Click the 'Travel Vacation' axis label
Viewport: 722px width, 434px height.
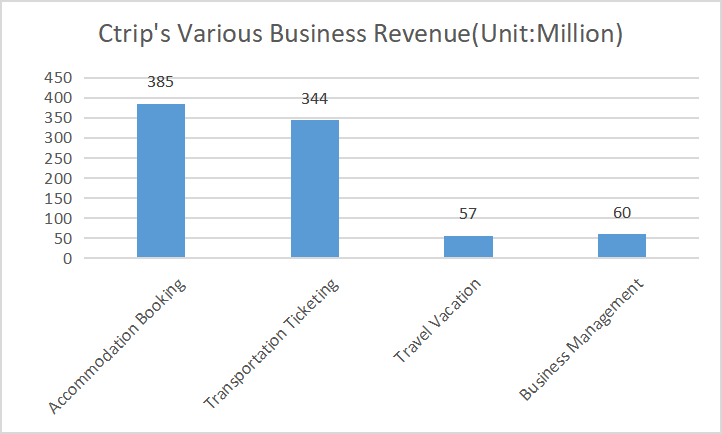[437, 320]
